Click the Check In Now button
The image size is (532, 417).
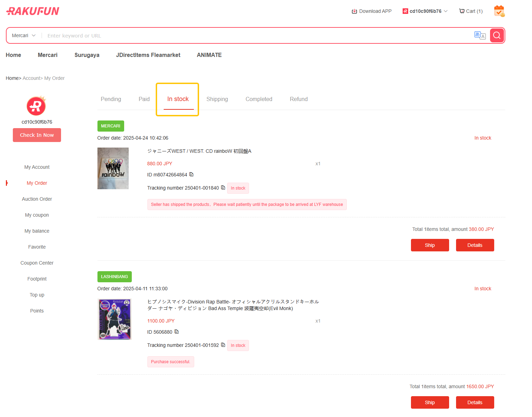click(37, 135)
